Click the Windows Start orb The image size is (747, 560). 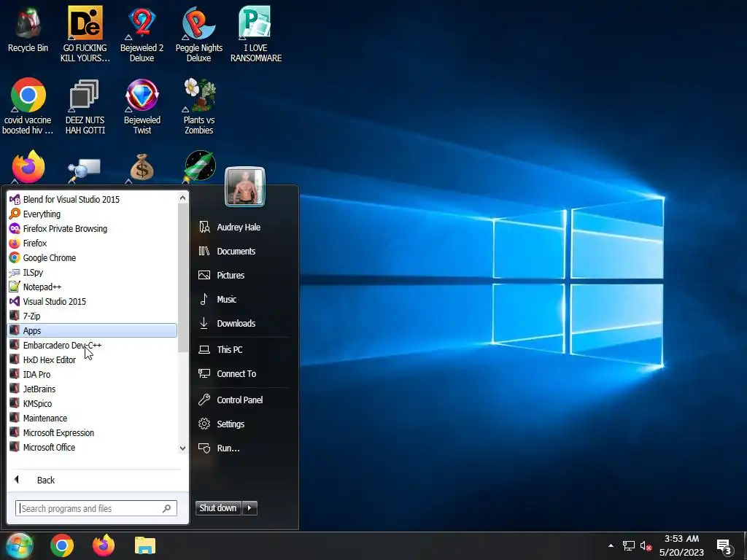[x=19, y=545]
